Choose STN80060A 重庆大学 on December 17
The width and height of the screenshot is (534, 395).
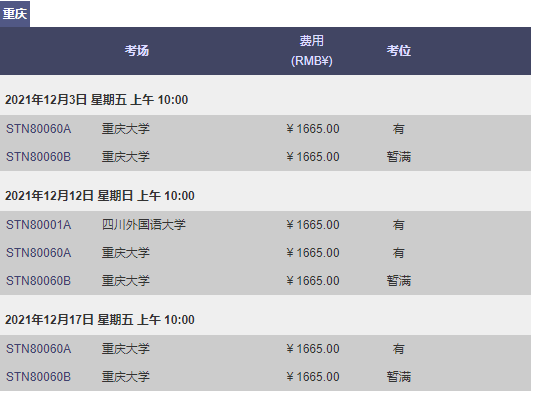(x=265, y=349)
